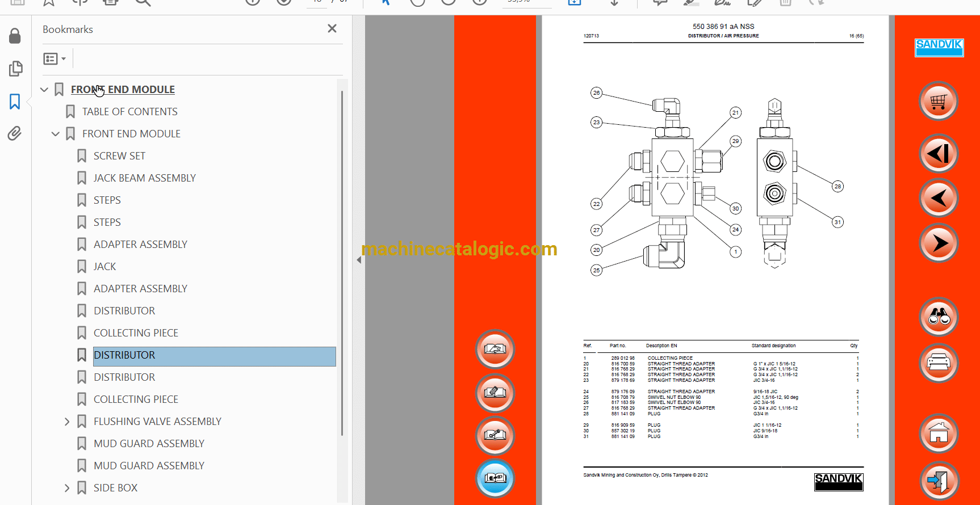The height and width of the screenshot is (505, 980).
Task: Click the COLLECTING PIECE description in table
Action: click(x=670, y=358)
